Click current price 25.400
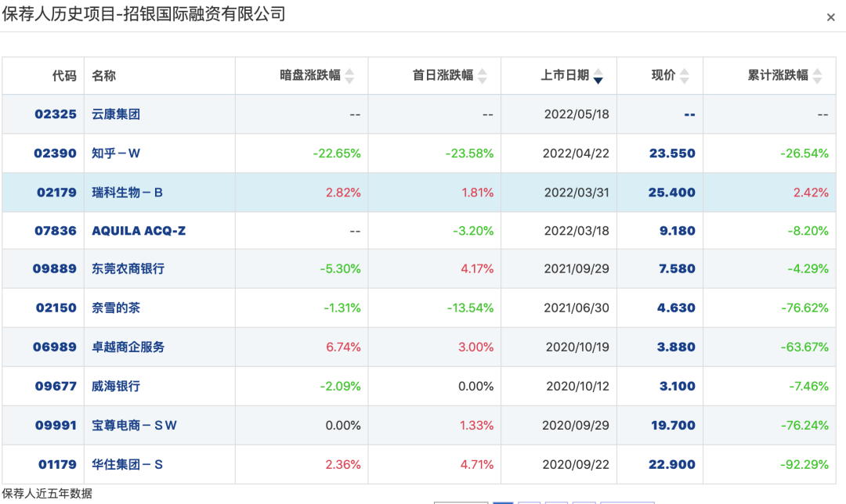Viewport: 846px width, 504px height. click(672, 193)
